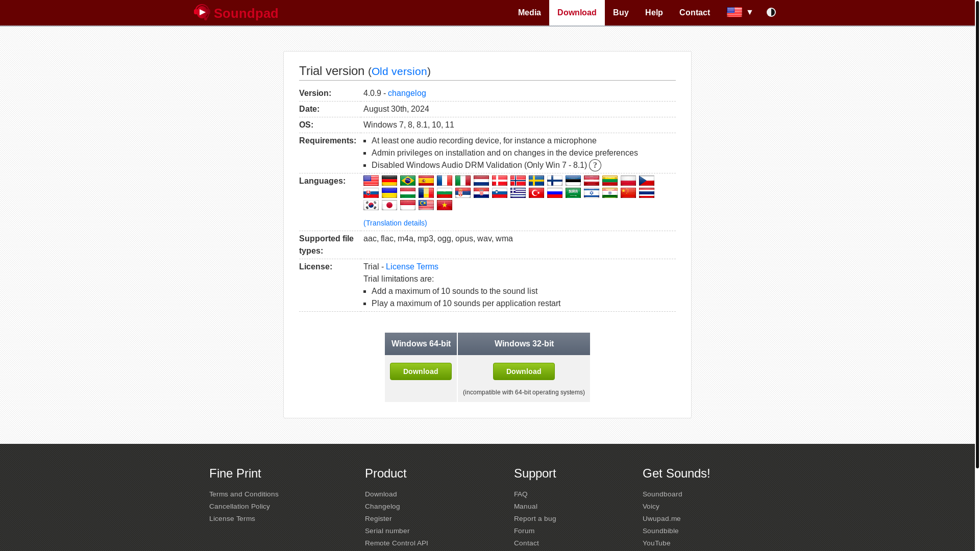
Task: Select the Romanian flag
Action: click(x=426, y=193)
